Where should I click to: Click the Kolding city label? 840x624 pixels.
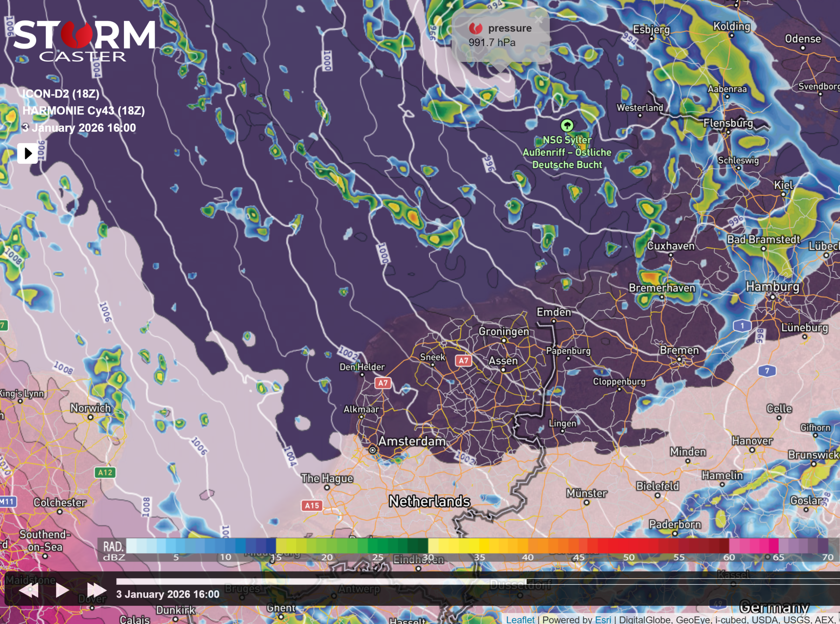(x=731, y=27)
